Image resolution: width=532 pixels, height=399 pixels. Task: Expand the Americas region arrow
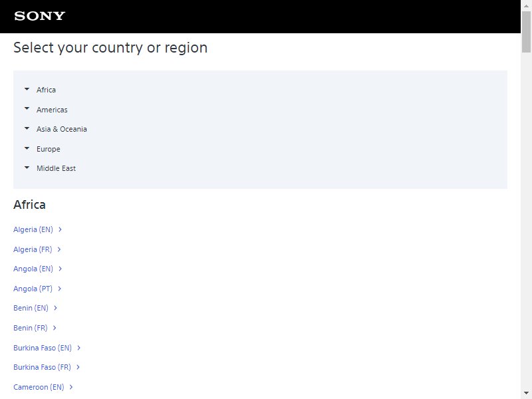[x=27, y=109]
